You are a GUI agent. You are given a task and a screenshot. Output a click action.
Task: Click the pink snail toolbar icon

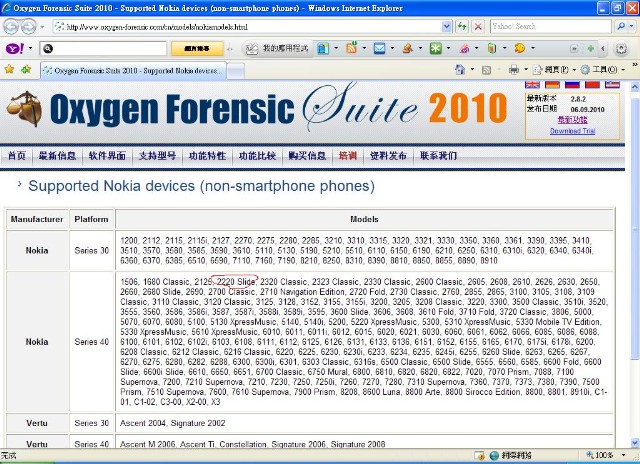click(464, 49)
